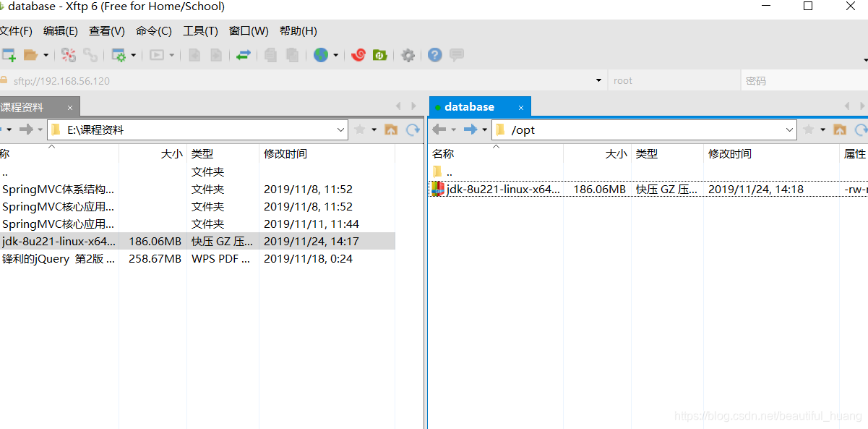The image size is (868, 429).
Task: Open Help with the blue question-mark icon
Action: (x=434, y=55)
